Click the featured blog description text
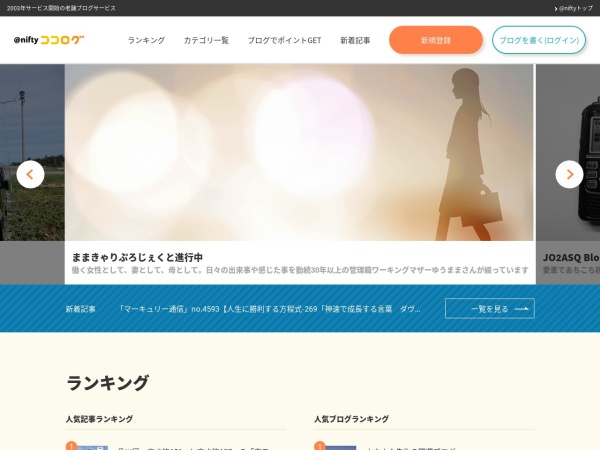Viewport: 600px width, 450px height. pyautogui.click(x=300, y=270)
